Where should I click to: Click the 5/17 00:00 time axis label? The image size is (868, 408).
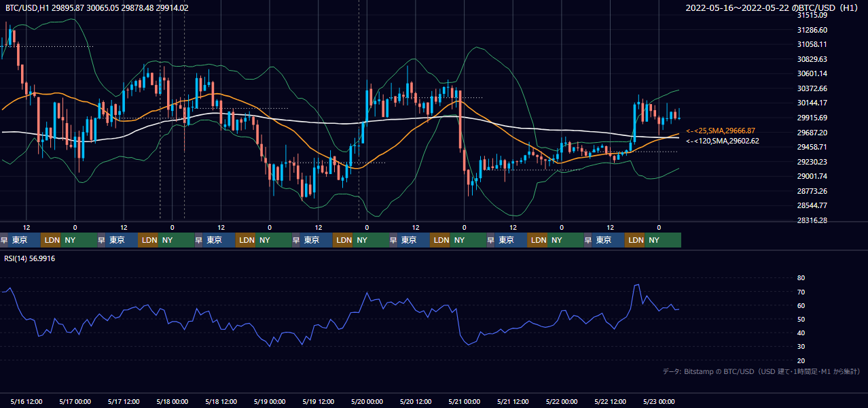pyautogui.click(x=75, y=401)
